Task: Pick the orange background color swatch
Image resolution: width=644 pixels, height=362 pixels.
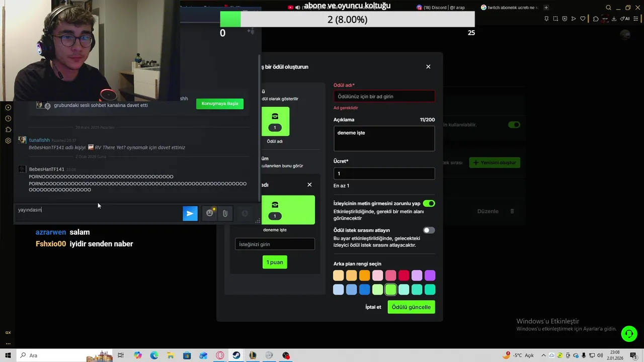Action: 365,276
